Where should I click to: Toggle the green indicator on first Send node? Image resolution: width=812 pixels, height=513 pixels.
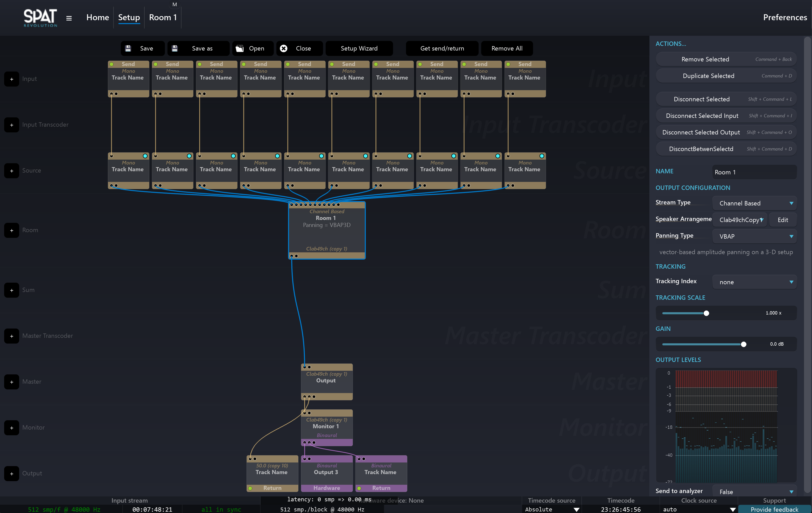coord(112,64)
